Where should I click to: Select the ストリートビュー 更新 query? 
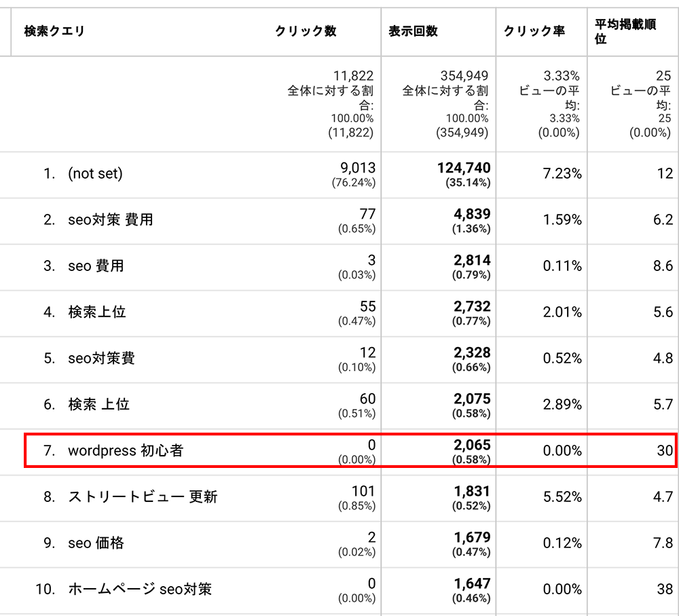tap(143, 497)
